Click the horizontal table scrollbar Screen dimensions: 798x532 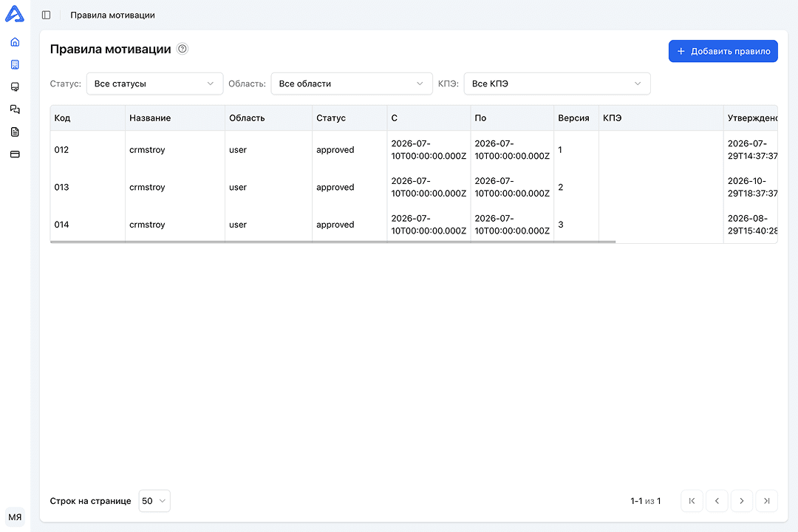[332, 242]
